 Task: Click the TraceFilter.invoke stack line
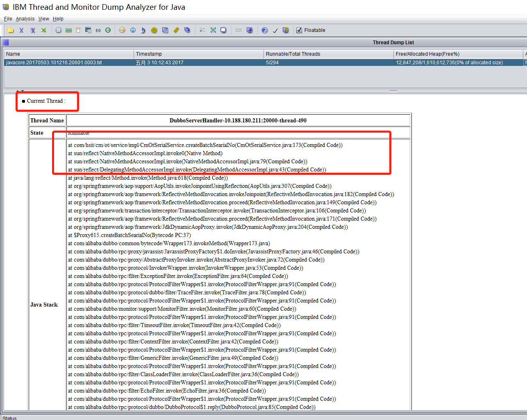coord(187,292)
